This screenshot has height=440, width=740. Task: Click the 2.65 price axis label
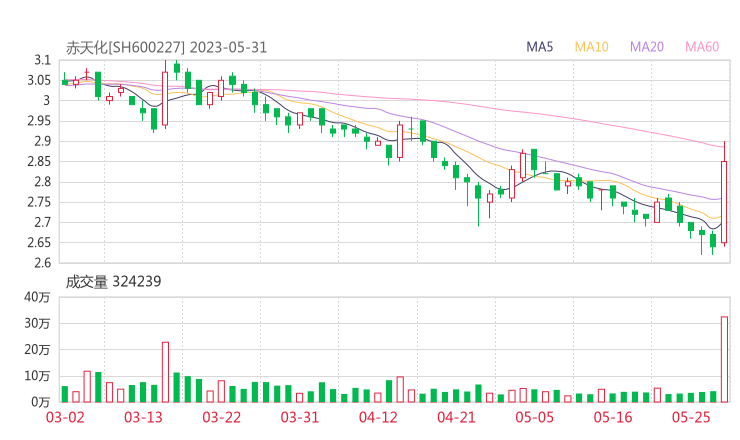click(39, 243)
